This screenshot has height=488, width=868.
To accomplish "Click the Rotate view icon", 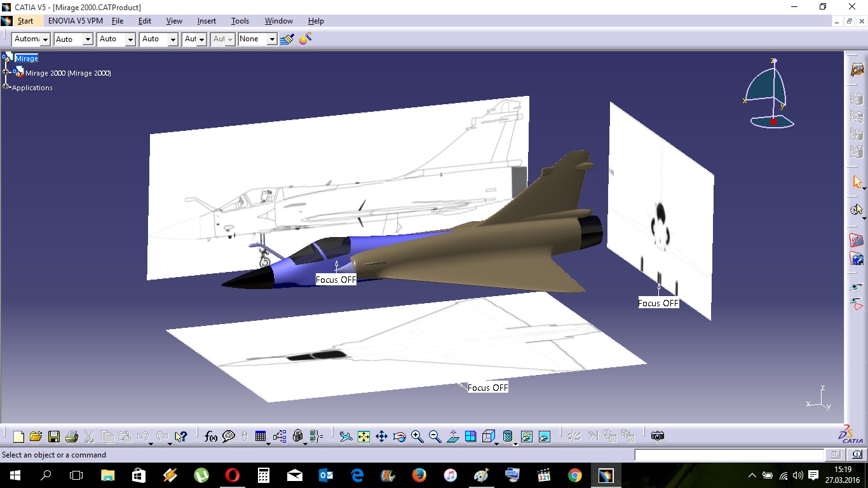I will click(x=400, y=437).
